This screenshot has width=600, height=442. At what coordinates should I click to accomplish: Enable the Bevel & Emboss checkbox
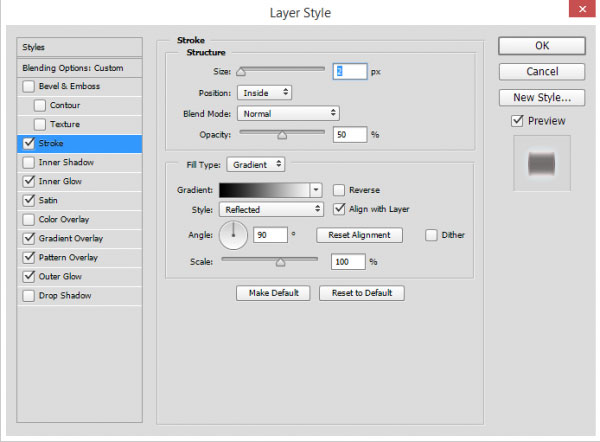[x=28, y=86]
